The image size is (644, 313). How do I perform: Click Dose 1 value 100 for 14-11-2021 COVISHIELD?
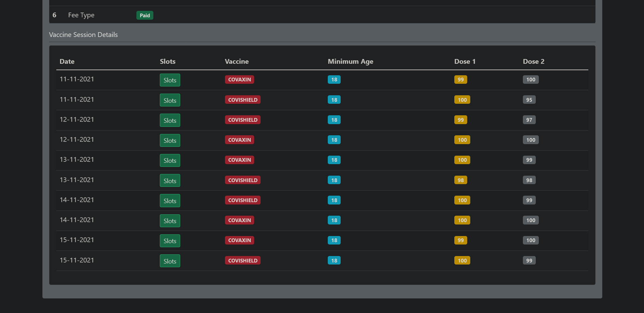point(462,200)
